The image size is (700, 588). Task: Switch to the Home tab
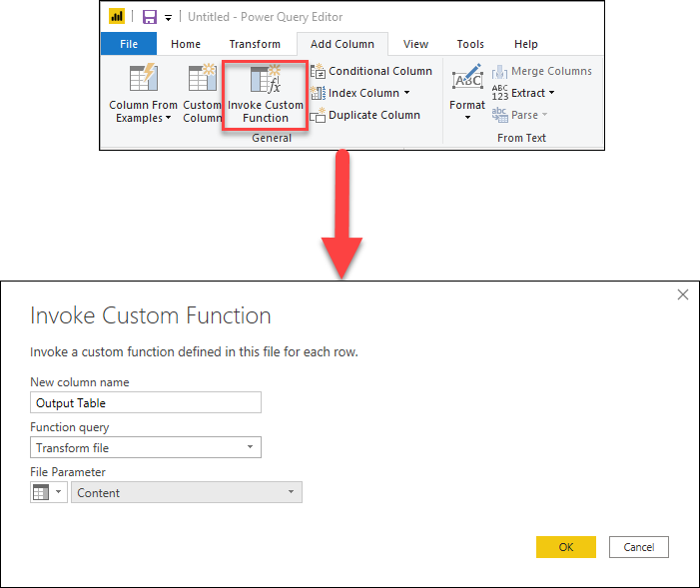click(186, 44)
